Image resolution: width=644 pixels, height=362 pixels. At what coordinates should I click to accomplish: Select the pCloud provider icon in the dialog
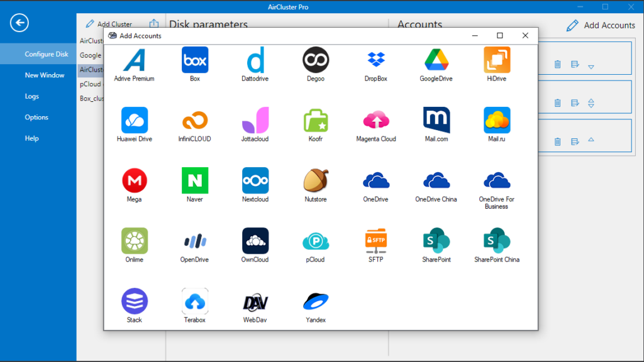(316, 241)
